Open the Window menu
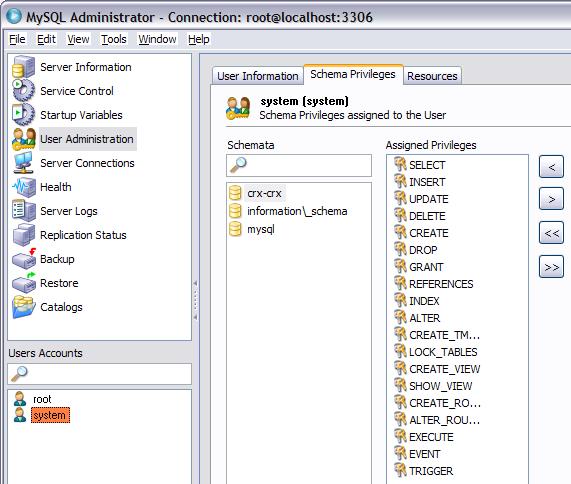 157,39
